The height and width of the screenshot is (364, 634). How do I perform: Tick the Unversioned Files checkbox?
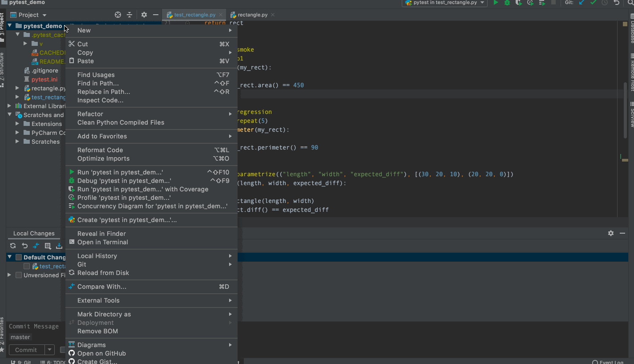19,275
